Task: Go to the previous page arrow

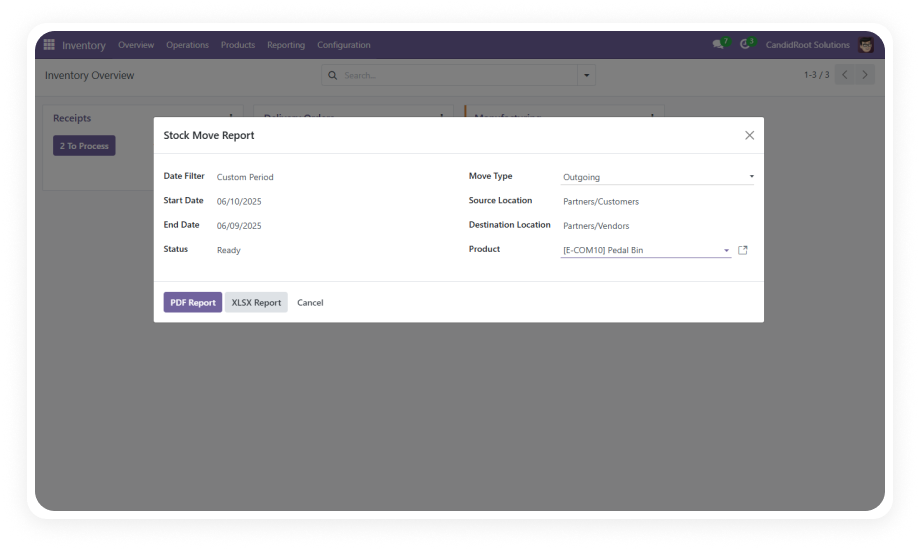Action: [x=845, y=75]
